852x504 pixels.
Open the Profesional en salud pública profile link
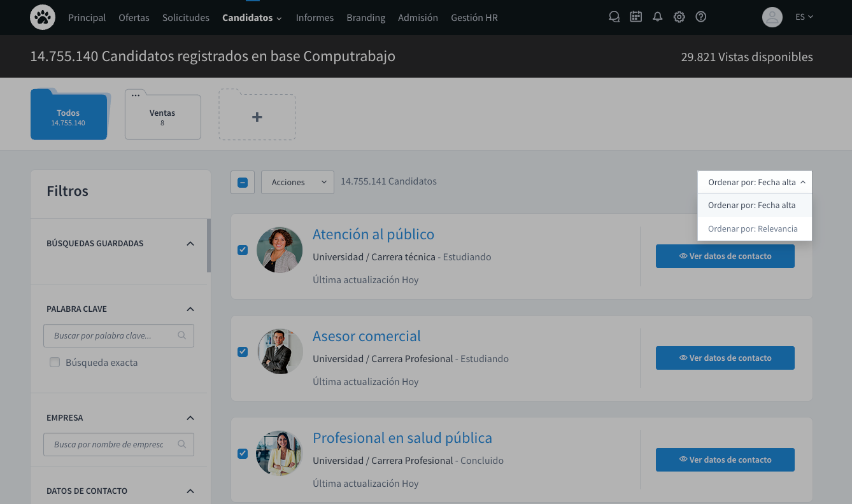coord(402,438)
